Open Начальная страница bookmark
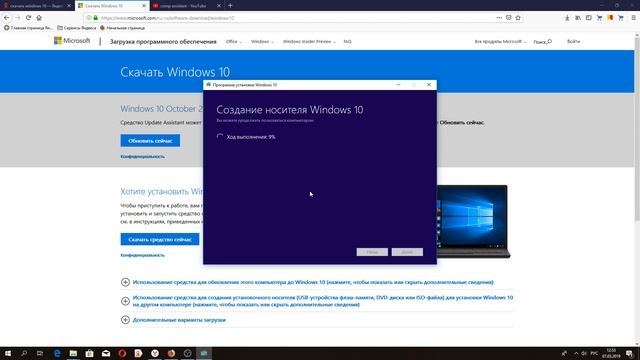 (x=122, y=28)
